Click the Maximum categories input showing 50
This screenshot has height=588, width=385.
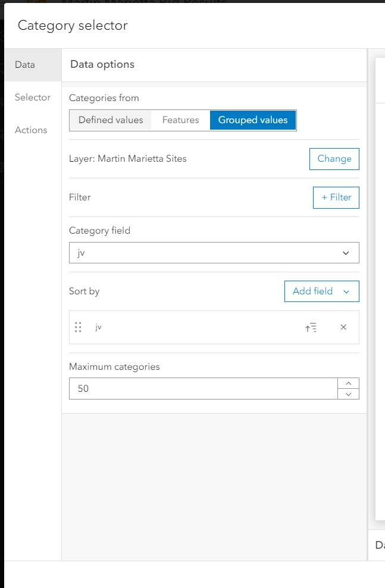[x=202, y=388]
